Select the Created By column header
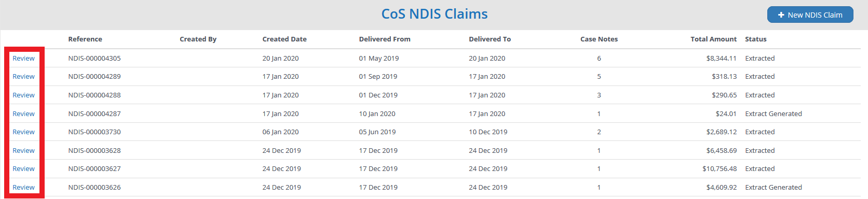 pyautogui.click(x=198, y=39)
